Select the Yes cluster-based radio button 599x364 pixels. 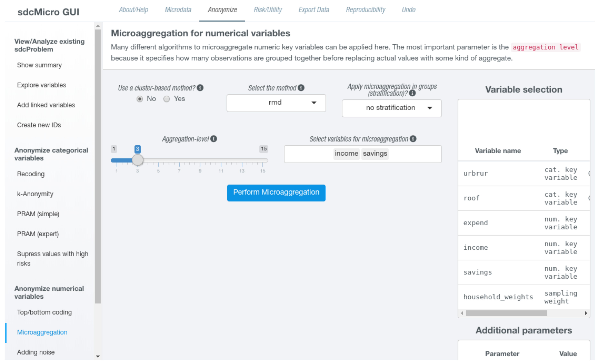click(166, 99)
